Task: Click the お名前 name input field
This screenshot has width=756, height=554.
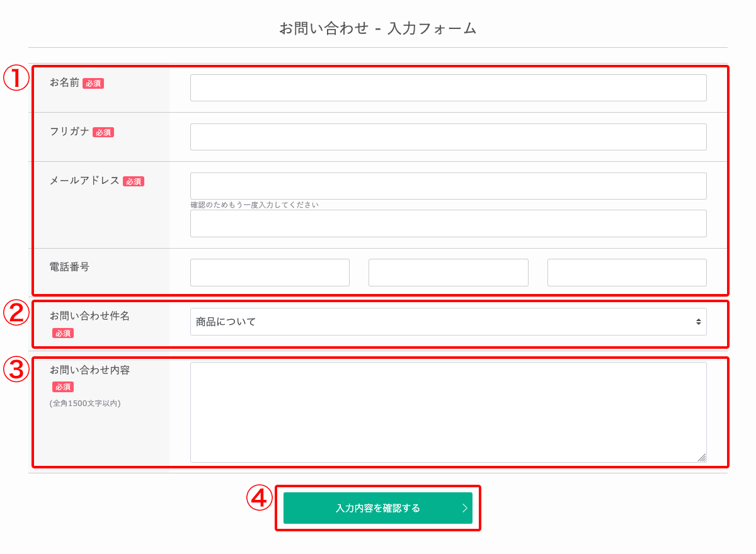Action: tap(448, 88)
